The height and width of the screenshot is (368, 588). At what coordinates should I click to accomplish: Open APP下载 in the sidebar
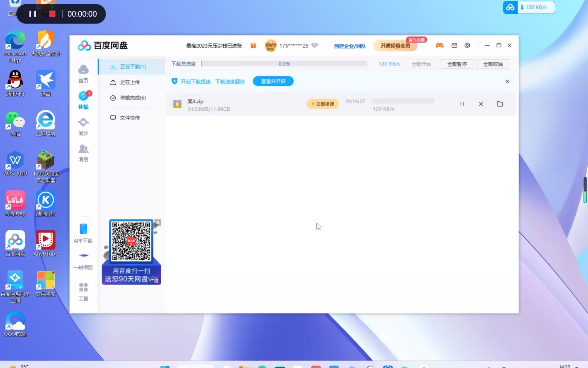(83, 233)
